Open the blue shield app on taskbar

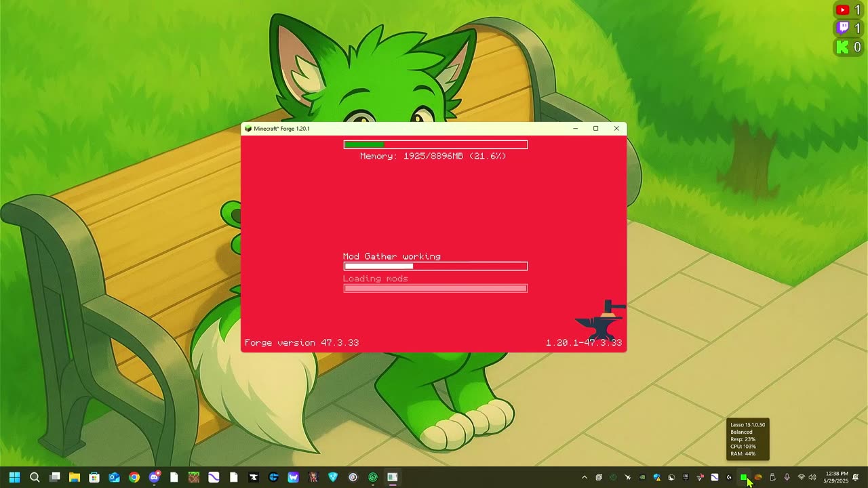[333, 477]
